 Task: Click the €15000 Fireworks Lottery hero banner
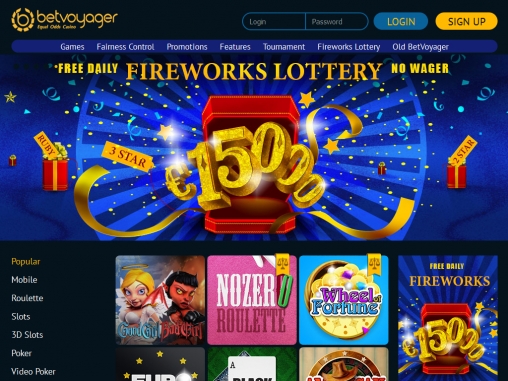tap(254, 147)
